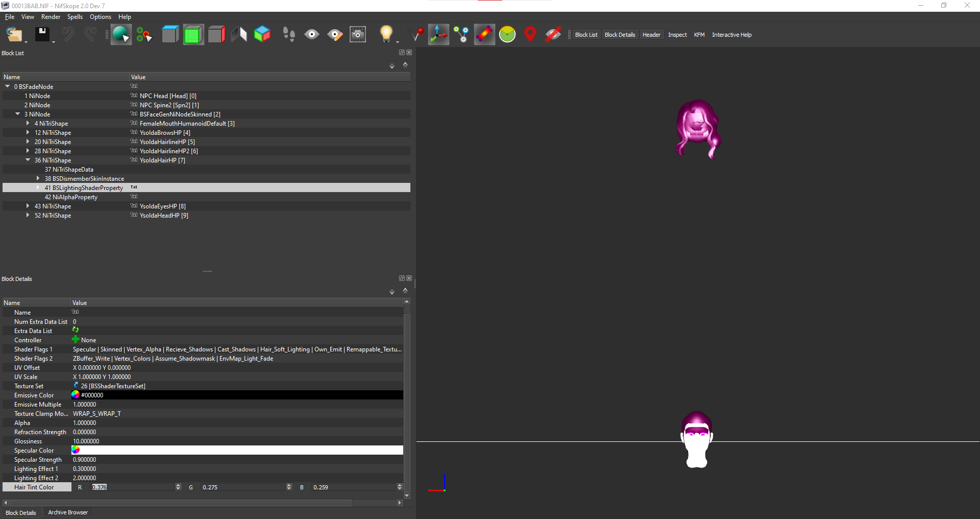
Task: Expand the 4 NiTriShape tree node
Action: click(28, 123)
